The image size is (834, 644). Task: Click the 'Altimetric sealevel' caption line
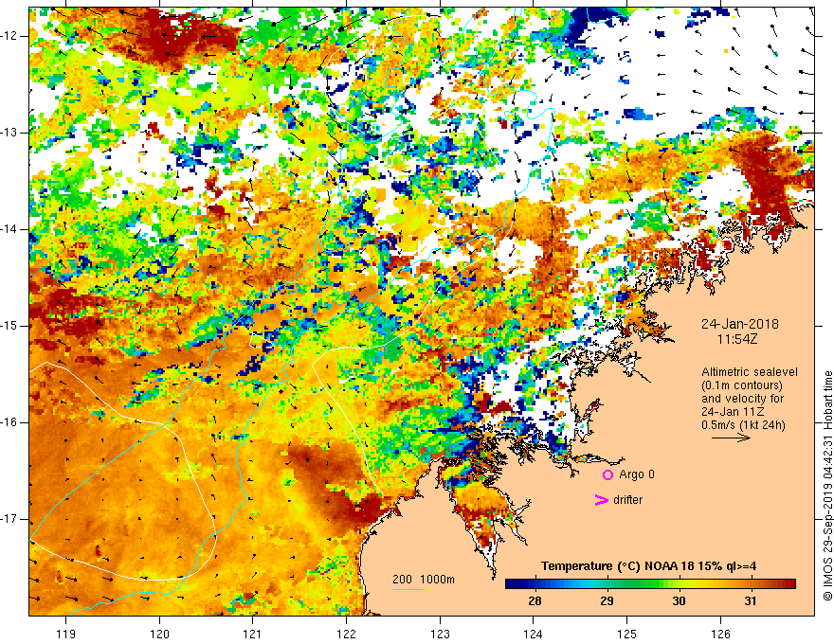[750, 372]
